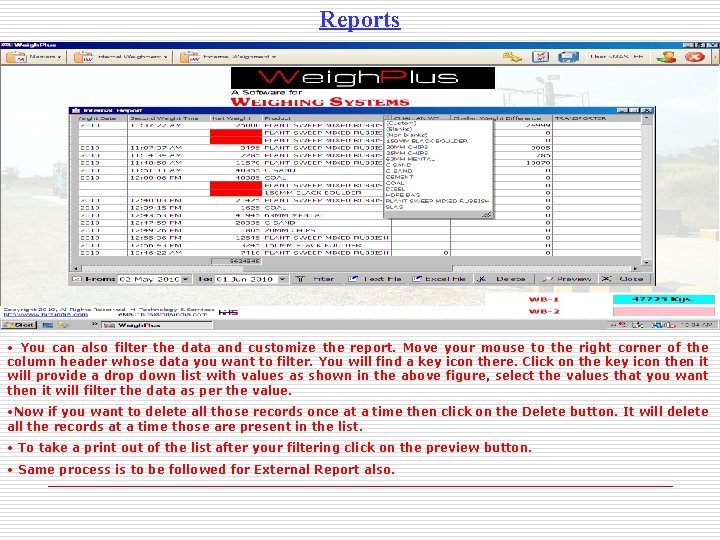Click the External Weighment folder icon
720x540 pixels.
click(x=189, y=57)
